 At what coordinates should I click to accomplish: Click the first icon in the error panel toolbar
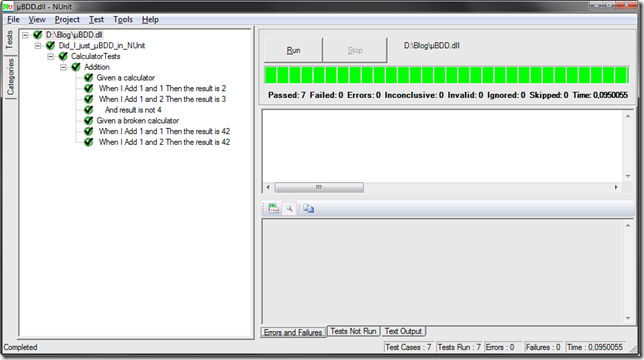[274, 209]
